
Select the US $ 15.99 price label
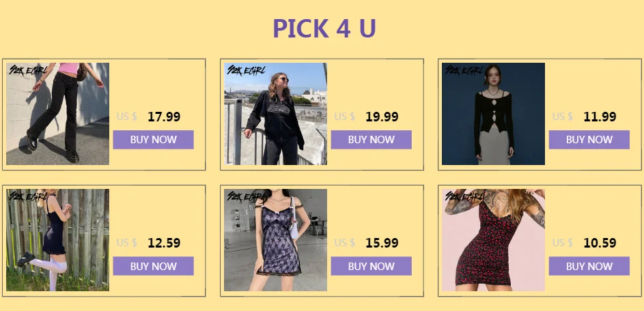coord(366,243)
